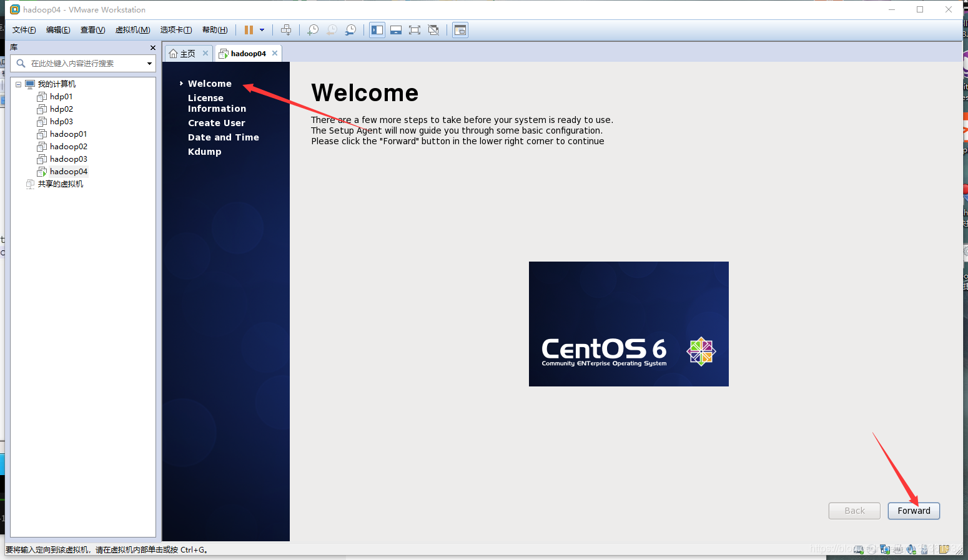Select the hdp02 virtual machine
Screen dimensions: 968x560
point(61,109)
